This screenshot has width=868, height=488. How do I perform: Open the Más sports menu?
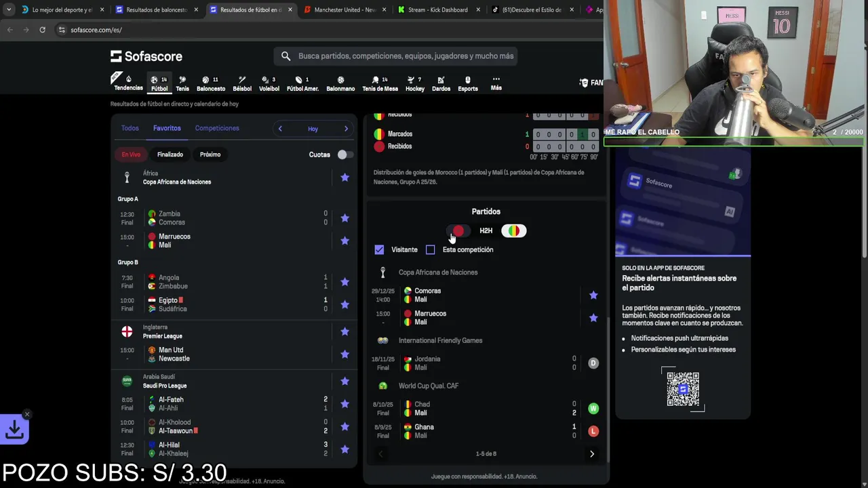(x=496, y=83)
